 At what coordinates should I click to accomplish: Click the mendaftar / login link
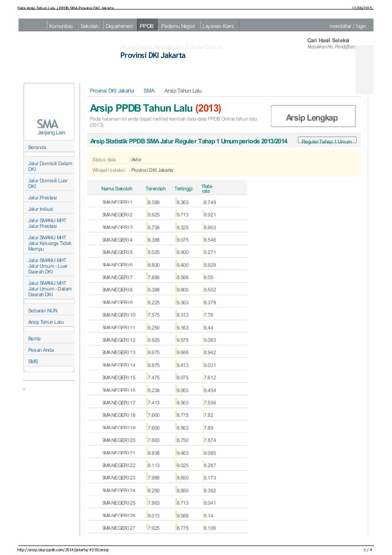tap(348, 26)
